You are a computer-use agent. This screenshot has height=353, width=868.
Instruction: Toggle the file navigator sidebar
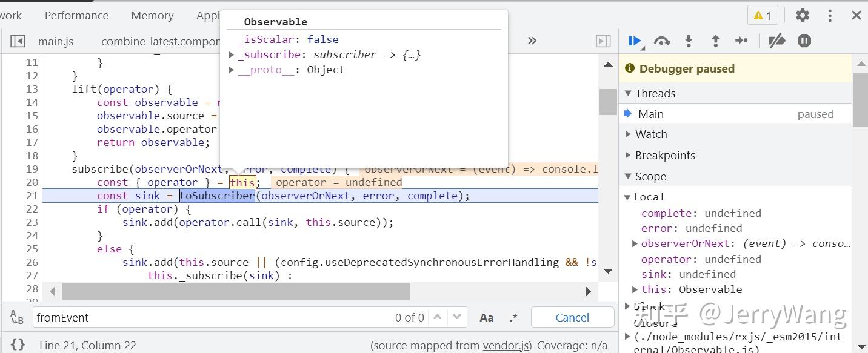tap(18, 41)
